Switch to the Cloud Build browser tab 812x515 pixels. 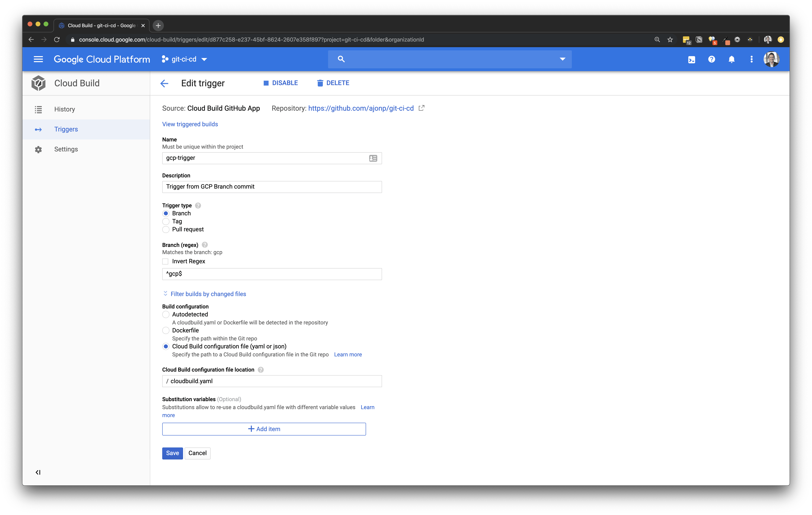pyautogui.click(x=101, y=26)
